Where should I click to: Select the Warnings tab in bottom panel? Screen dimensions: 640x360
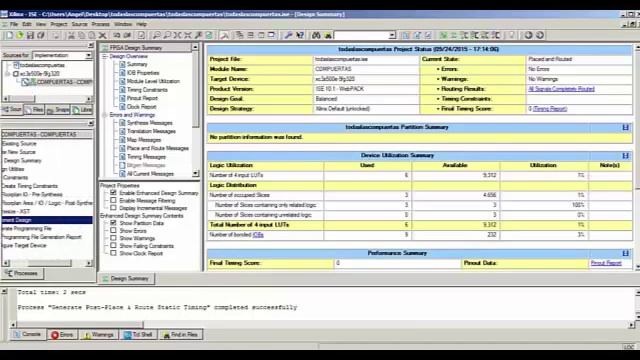coord(98,335)
